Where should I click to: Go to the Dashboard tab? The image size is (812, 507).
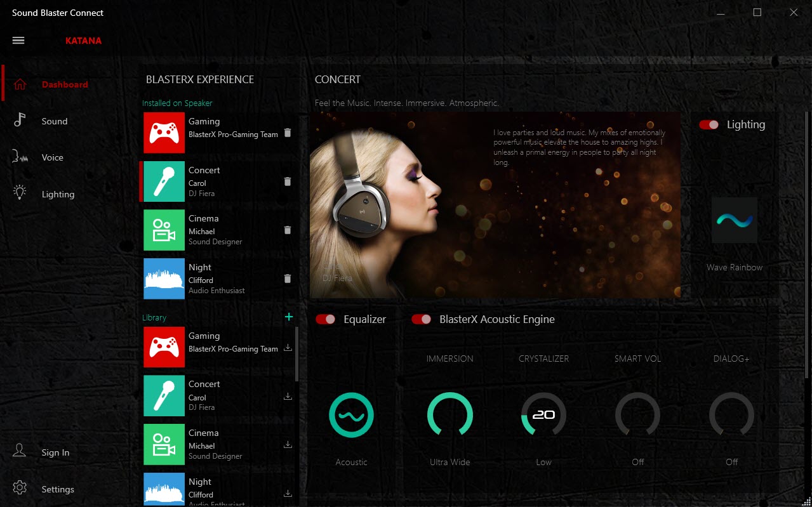[x=65, y=84]
